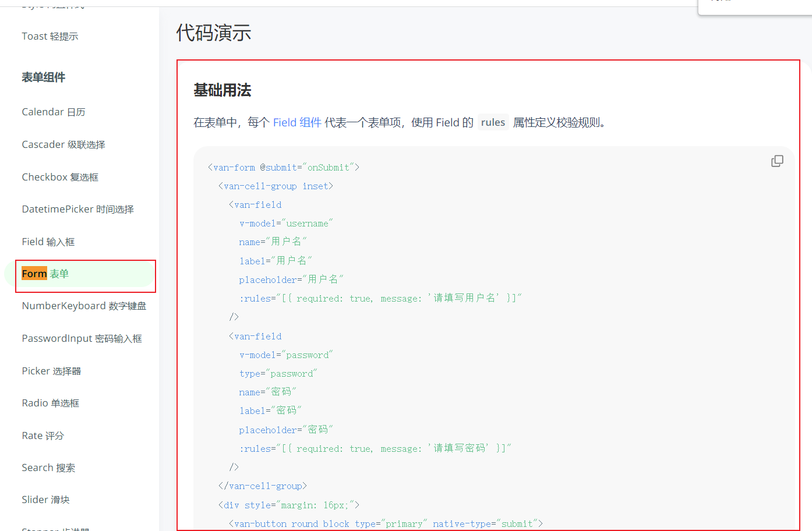The height and width of the screenshot is (531, 812).
Task: Click the highlighted Form 表单 item
Action: pos(45,274)
